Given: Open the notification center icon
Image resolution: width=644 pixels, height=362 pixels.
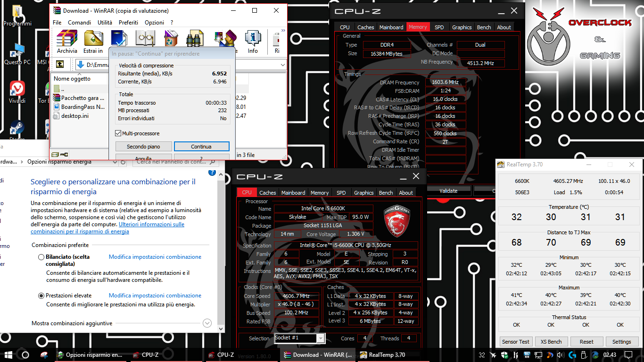Looking at the screenshot, I should (x=628, y=355).
